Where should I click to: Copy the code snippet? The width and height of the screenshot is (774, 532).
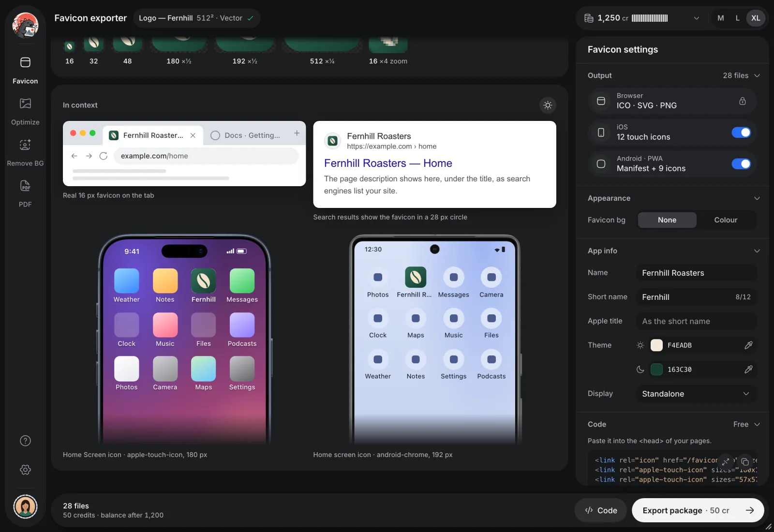click(745, 461)
